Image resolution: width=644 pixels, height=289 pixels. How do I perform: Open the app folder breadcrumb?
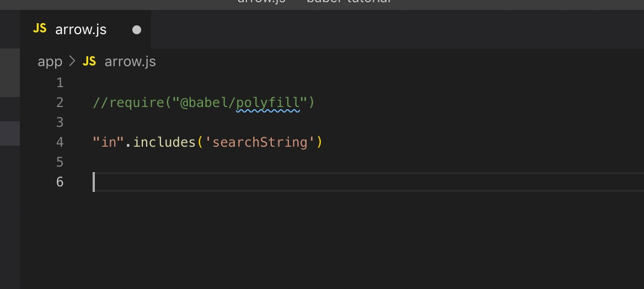point(50,61)
